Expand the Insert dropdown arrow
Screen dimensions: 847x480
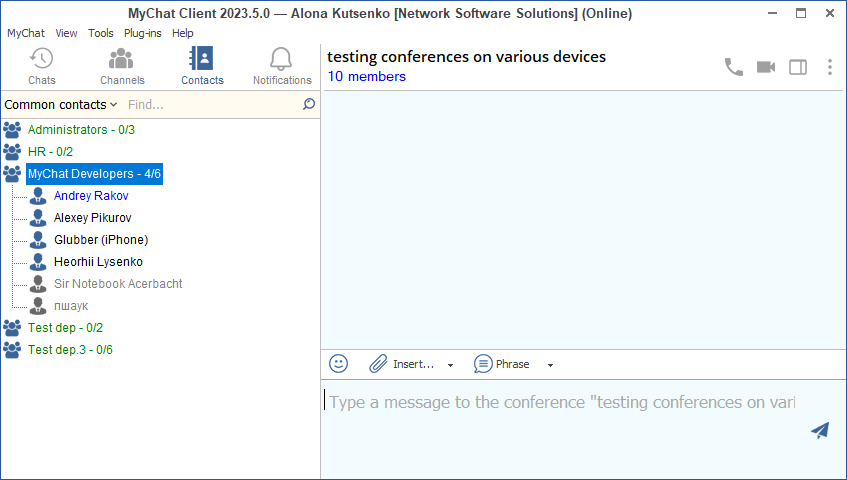[x=450, y=365]
